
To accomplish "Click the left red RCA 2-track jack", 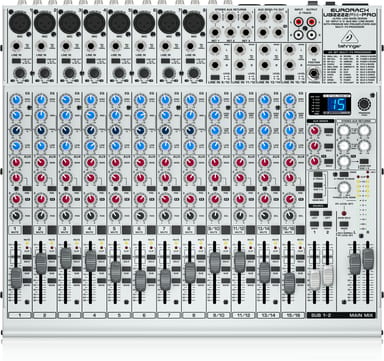I will pos(299,23).
